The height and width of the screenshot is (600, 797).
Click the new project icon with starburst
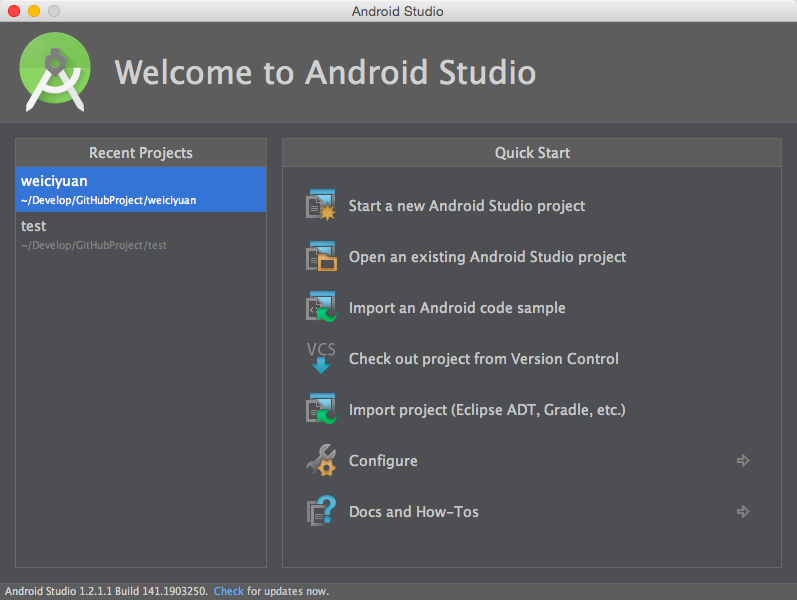click(x=321, y=205)
